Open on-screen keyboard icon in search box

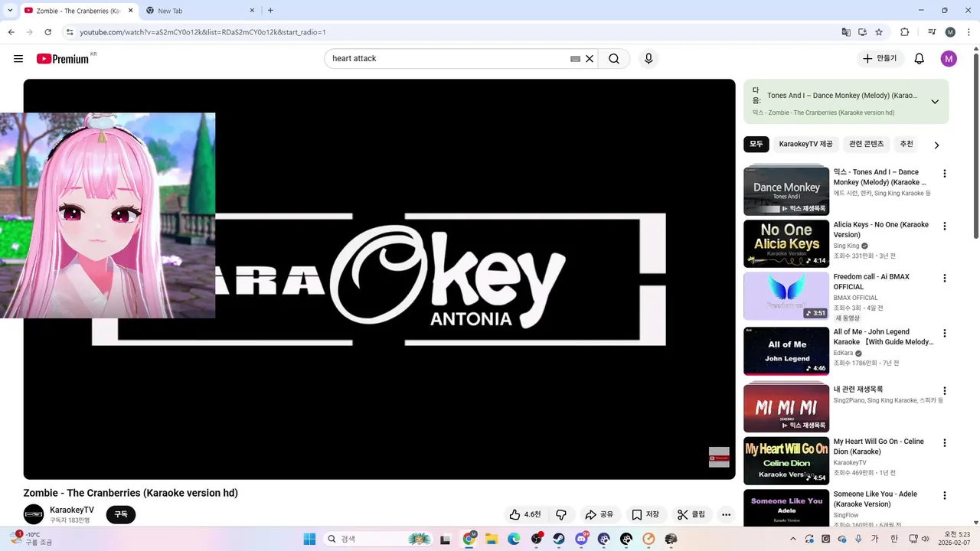[575, 59]
